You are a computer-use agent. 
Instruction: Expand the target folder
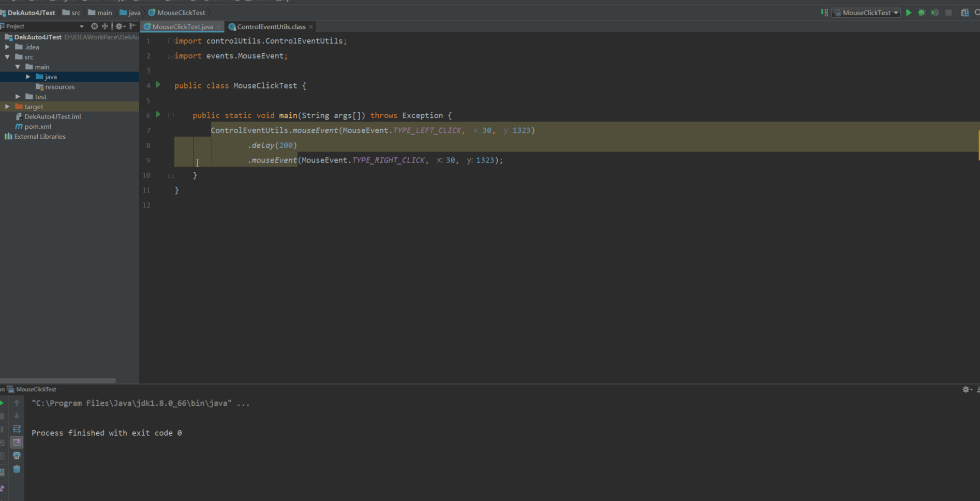coord(7,107)
